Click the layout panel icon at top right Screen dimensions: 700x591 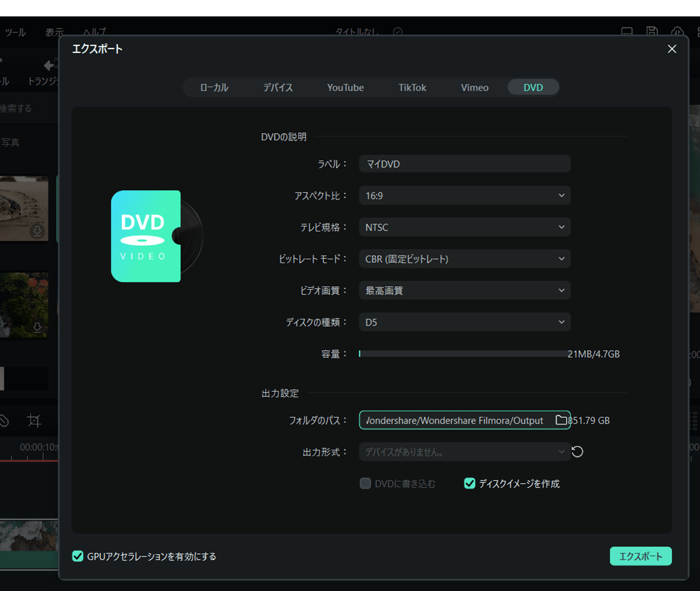pyautogui.click(x=698, y=30)
